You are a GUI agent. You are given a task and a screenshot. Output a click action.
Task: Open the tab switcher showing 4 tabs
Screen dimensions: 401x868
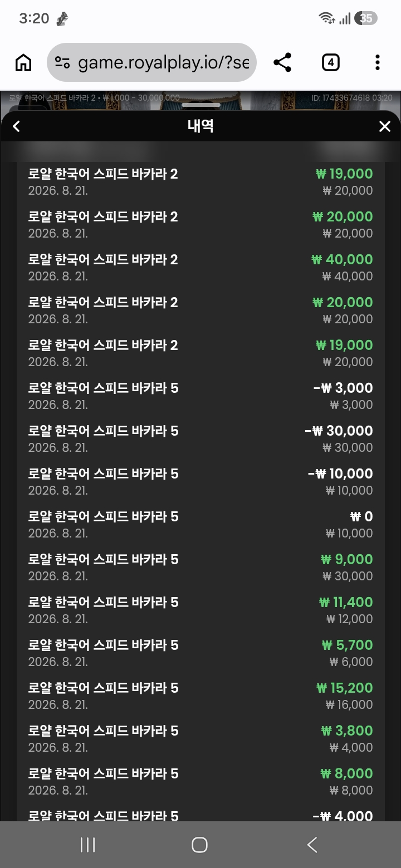pyautogui.click(x=331, y=63)
